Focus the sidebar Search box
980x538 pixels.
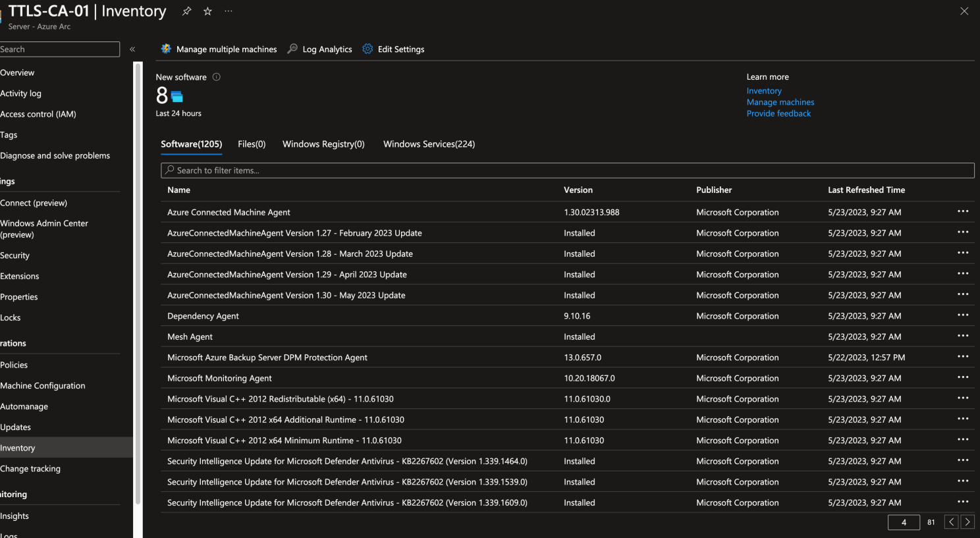coord(59,49)
